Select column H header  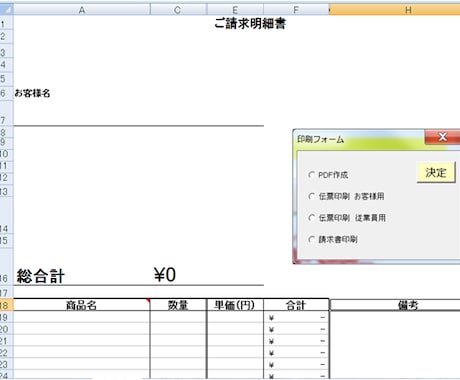pyautogui.click(x=395, y=10)
